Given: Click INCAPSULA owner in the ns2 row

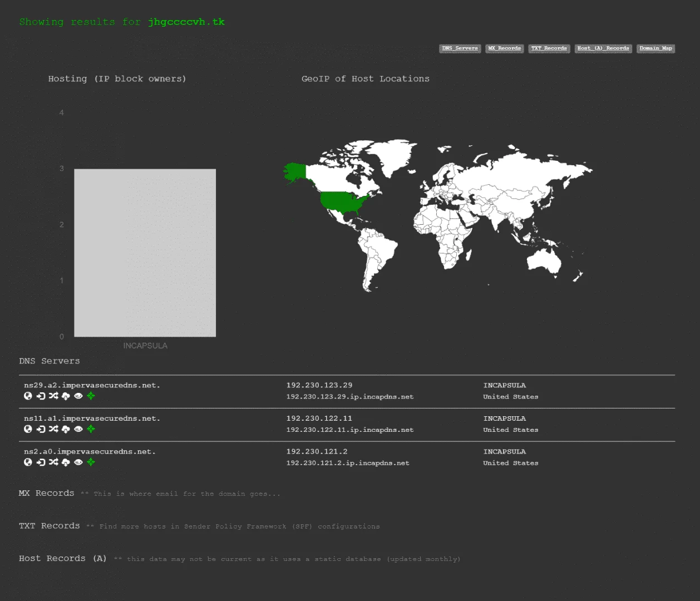Looking at the screenshot, I should point(505,452).
